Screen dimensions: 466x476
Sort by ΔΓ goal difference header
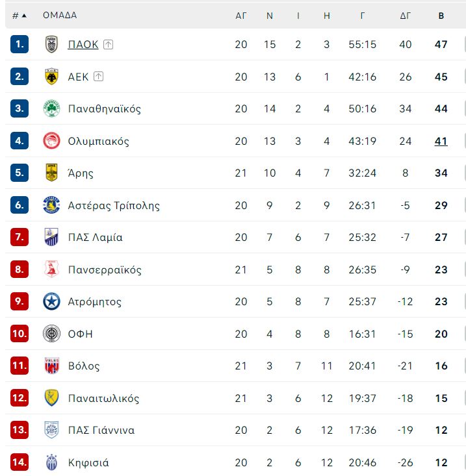(406, 16)
